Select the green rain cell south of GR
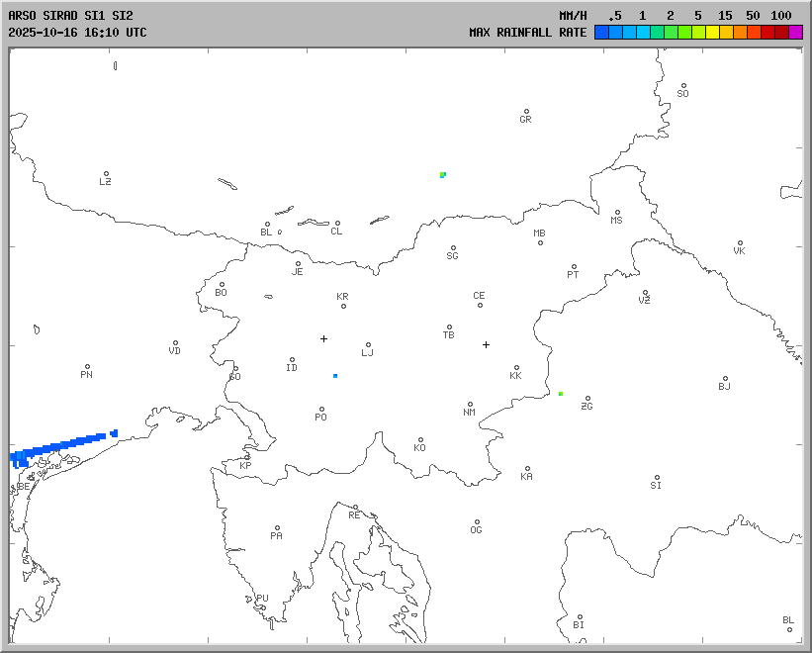Image resolution: width=812 pixels, height=653 pixels. tap(443, 174)
